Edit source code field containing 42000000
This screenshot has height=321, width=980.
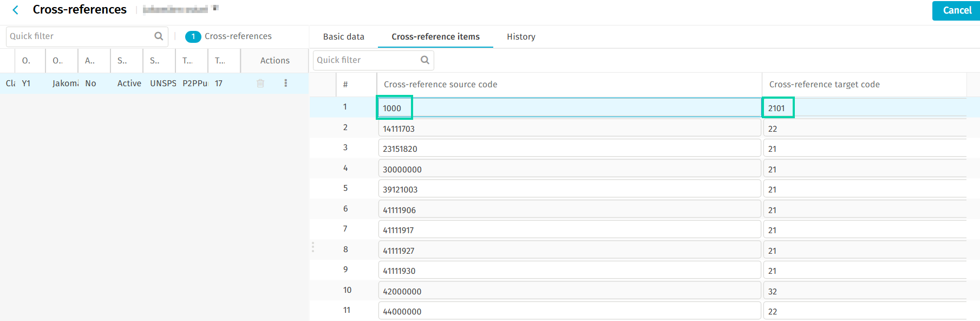click(x=569, y=291)
